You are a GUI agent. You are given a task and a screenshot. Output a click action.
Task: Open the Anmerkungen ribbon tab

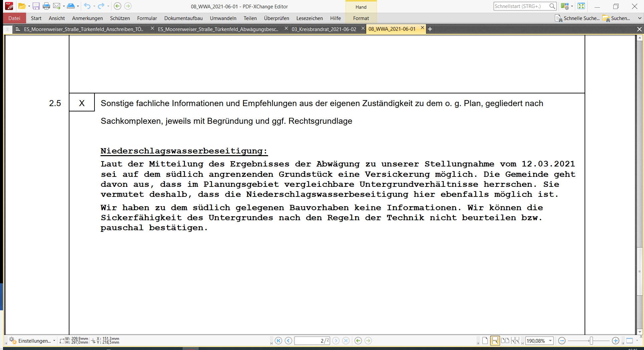pyautogui.click(x=87, y=18)
